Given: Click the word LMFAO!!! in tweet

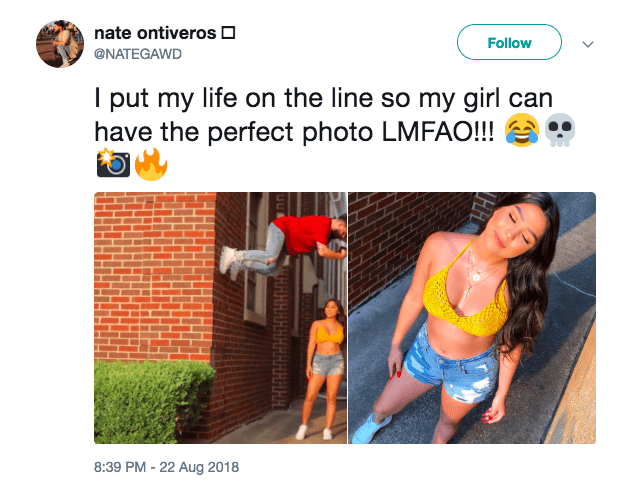Looking at the screenshot, I should point(438,132).
